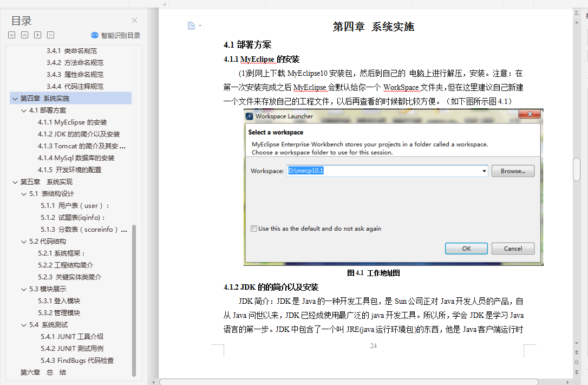Click the horizontal scrollbar right arrow
This screenshot has height=385, width=588.
[x=568, y=382]
